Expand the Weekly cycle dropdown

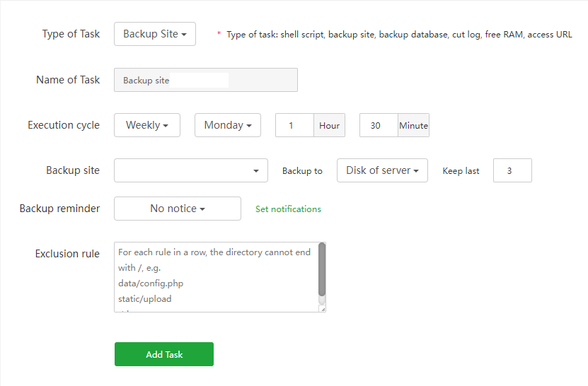point(146,125)
